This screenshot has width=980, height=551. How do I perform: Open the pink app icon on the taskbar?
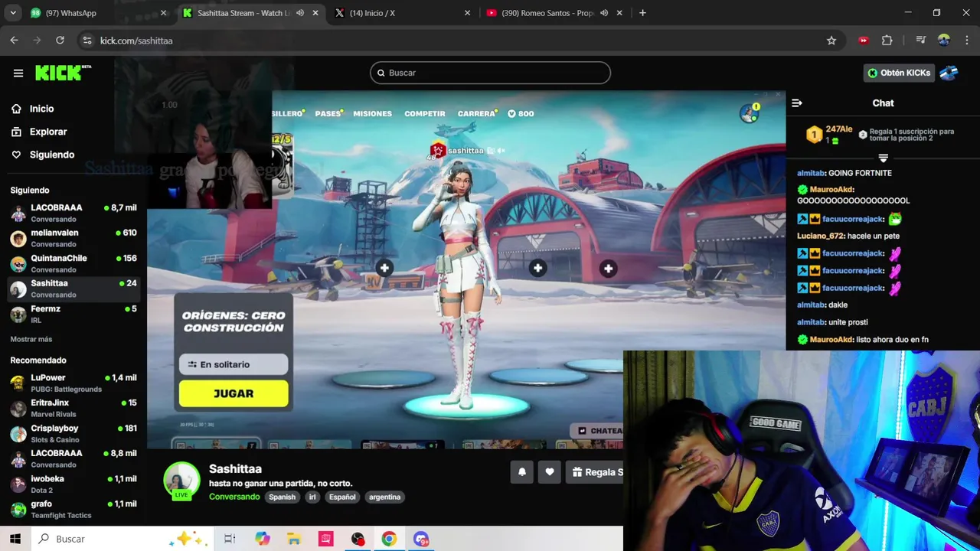tap(326, 539)
